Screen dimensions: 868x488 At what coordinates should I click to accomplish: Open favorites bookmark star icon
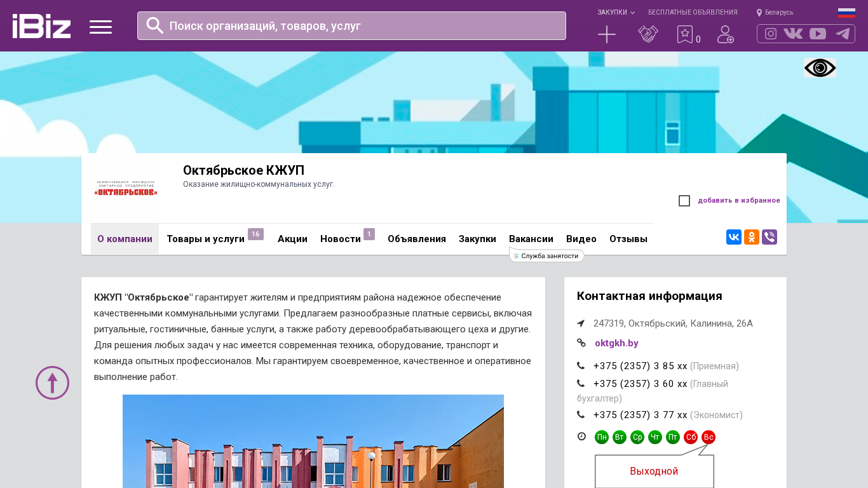click(685, 34)
